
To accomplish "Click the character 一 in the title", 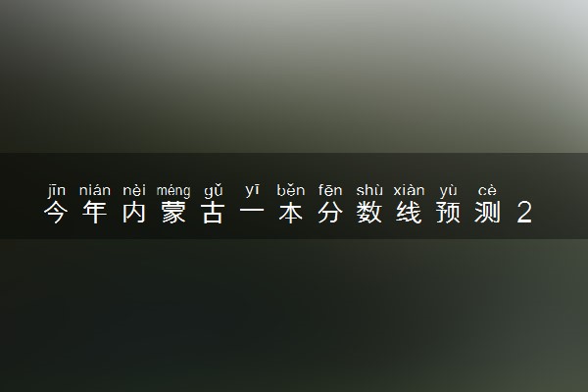I will point(252,213).
